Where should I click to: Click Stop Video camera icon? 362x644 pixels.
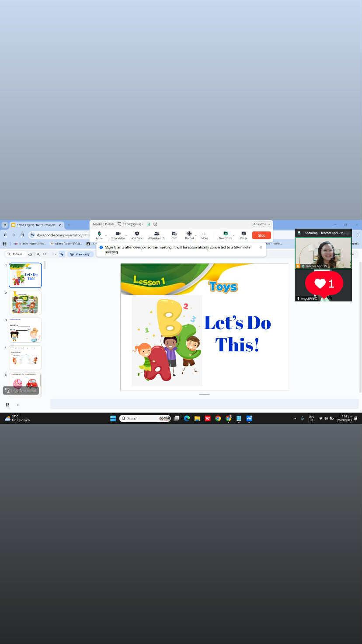(118, 234)
